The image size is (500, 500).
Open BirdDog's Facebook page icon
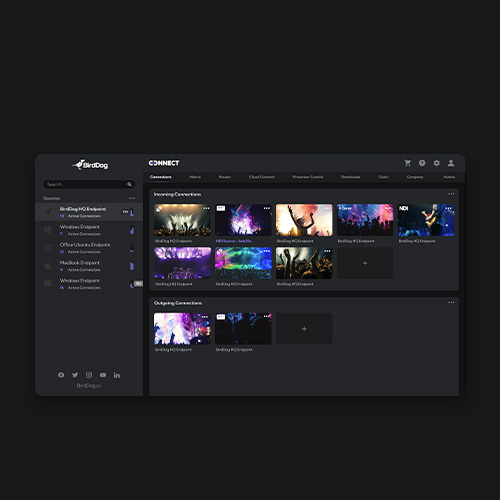tap(61, 375)
